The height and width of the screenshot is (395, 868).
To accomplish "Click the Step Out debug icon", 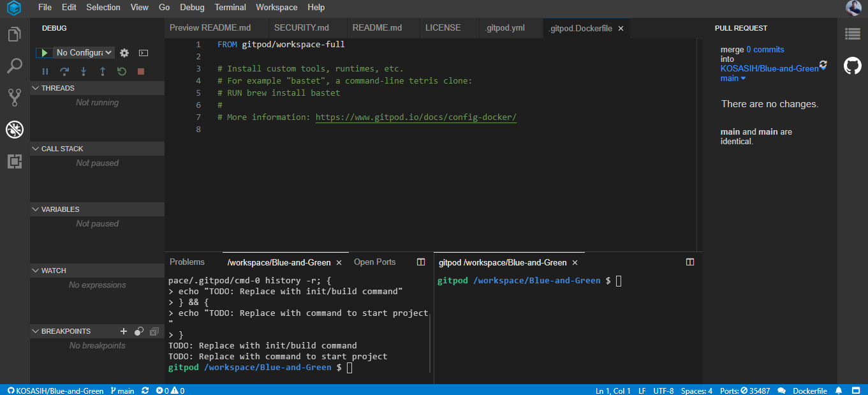I will pos(103,71).
